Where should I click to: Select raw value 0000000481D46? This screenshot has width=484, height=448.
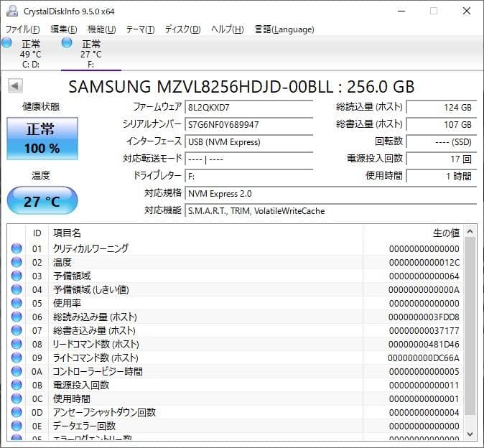(x=424, y=345)
